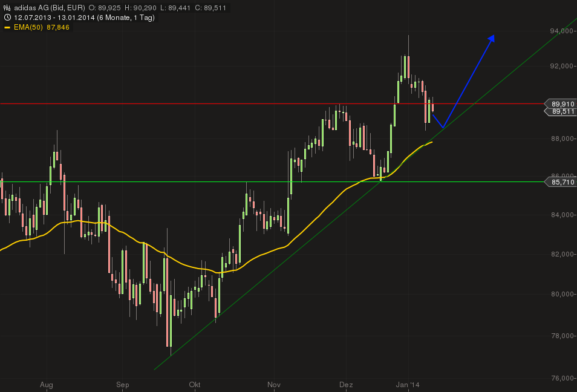577x392 pixels.
Task: Select the 89,511 current price tag
Action: point(561,111)
